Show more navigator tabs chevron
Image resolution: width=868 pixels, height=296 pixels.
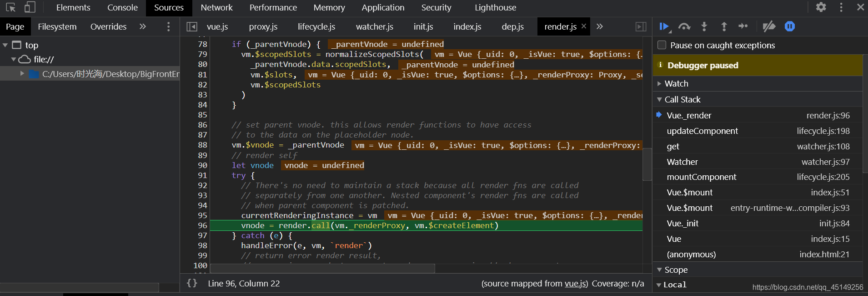[143, 26]
